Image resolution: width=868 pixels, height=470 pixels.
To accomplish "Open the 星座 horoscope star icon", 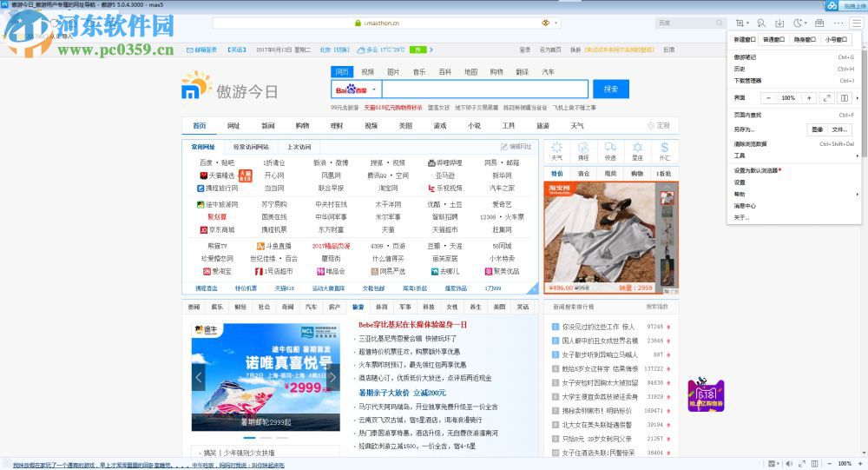I will pos(638,147).
